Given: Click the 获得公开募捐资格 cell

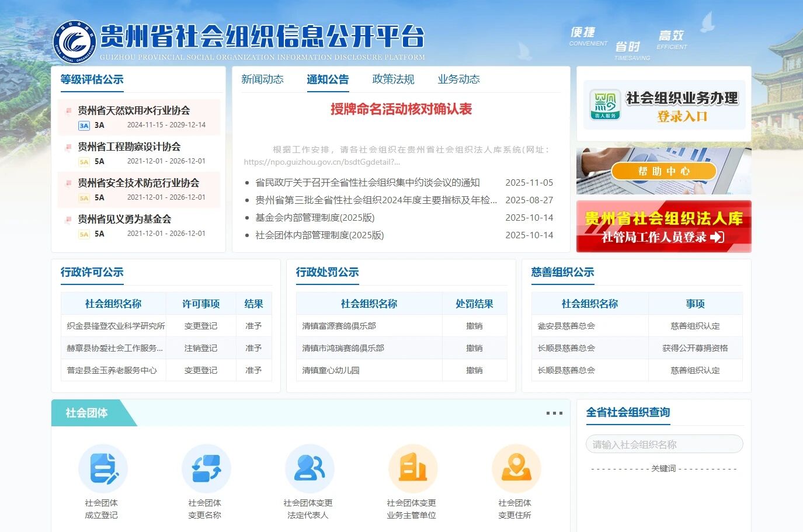Looking at the screenshot, I should 695,348.
